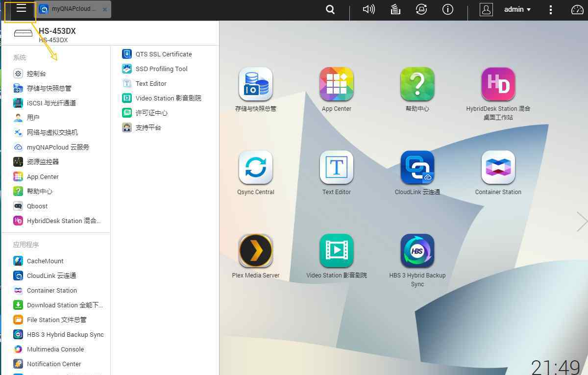The width and height of the screenshot is (588, 375).
Task: Launch 帮助中心 desktop icon
Action: [x=417, y=84]
